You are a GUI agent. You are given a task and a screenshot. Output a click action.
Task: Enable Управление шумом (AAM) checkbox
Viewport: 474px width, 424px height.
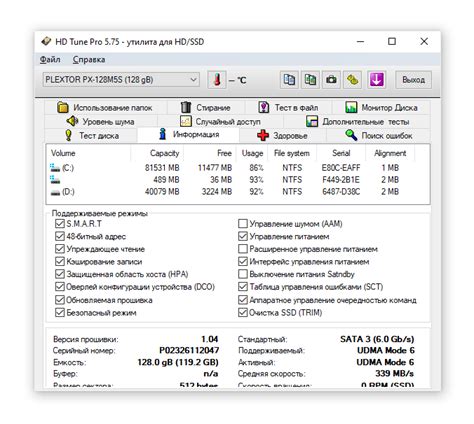click(243, 223)
